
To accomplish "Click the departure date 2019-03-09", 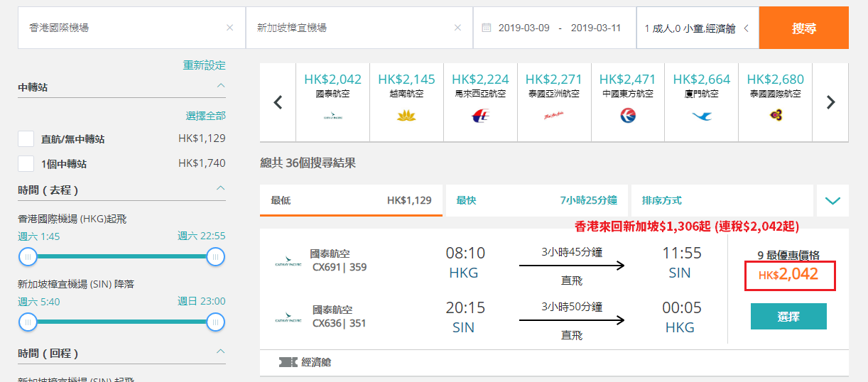I will pyautogui.click(x=524, y=28).
